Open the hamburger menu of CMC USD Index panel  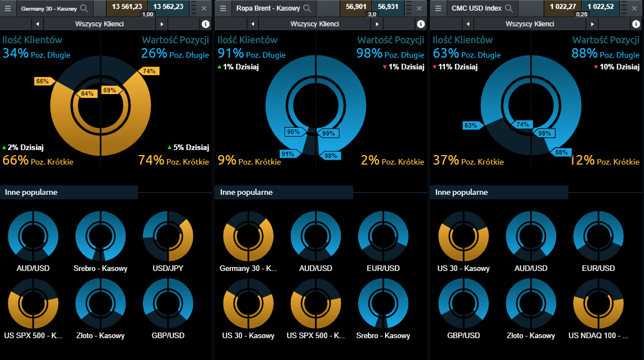pyautogui.click(x=438, y=8)
